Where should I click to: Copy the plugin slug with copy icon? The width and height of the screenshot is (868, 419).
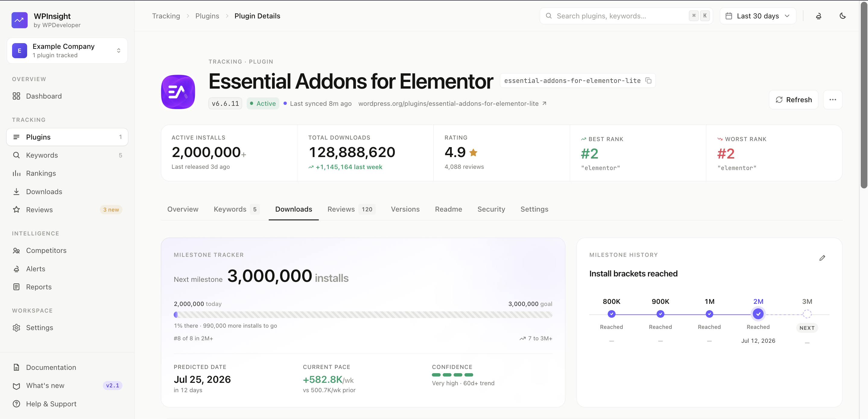(648, 80)
